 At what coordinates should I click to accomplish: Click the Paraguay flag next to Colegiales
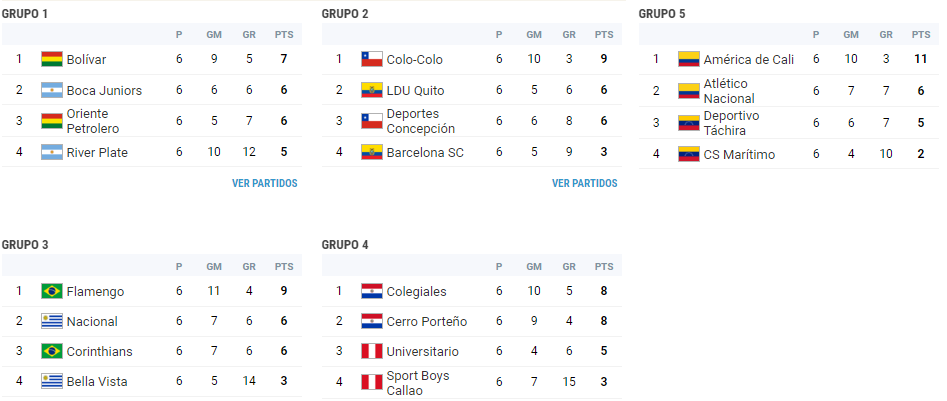click(x=372, y=292)
